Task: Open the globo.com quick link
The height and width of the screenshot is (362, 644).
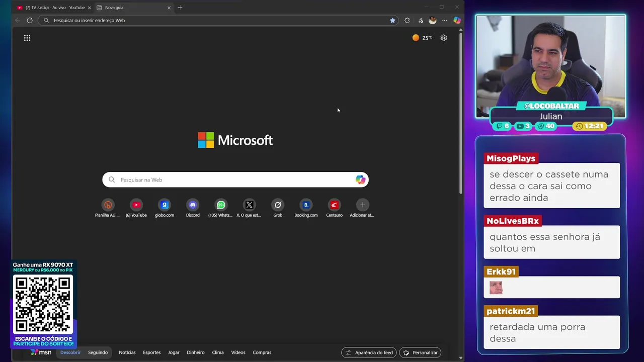Action: coord(165,208)
